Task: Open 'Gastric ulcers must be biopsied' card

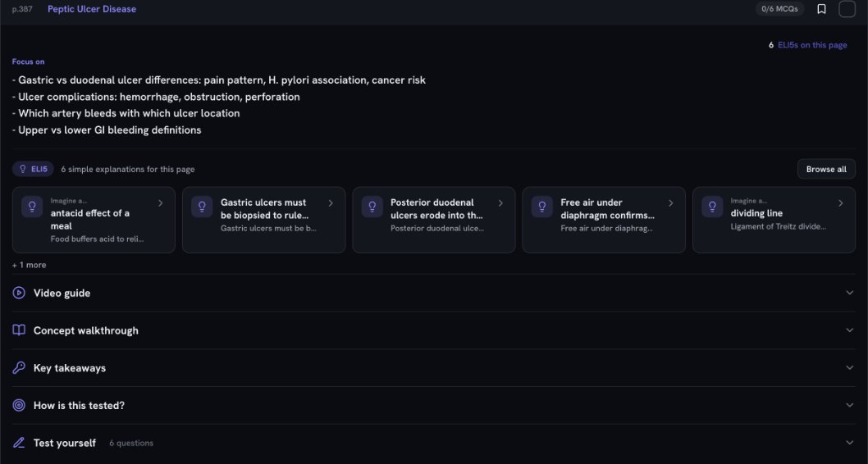Action: pos(263,220)
